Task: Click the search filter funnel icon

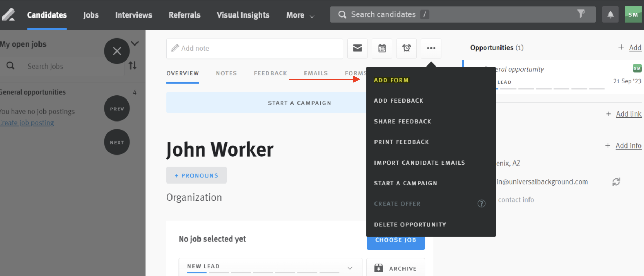Action: pos(581,14)
